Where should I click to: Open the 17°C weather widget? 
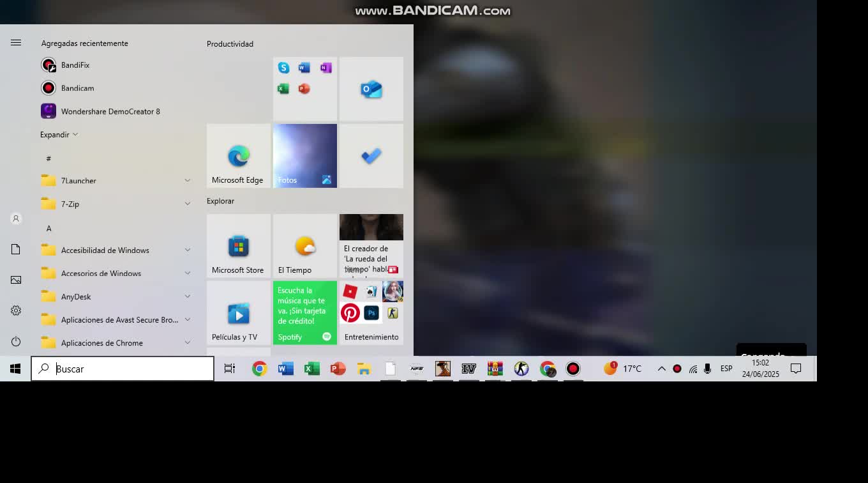tap(623, 369)
